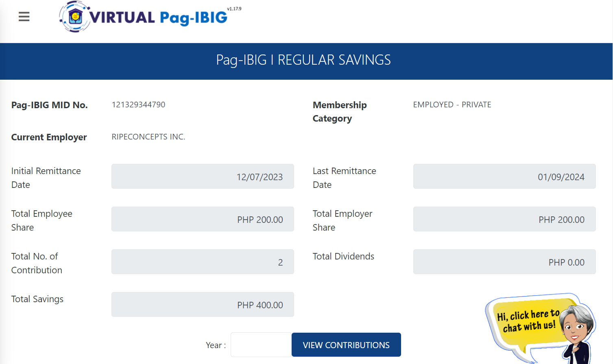Click the Pag-IBIG emblem logo icon
The image size is (613, 364).
[75, 17]
